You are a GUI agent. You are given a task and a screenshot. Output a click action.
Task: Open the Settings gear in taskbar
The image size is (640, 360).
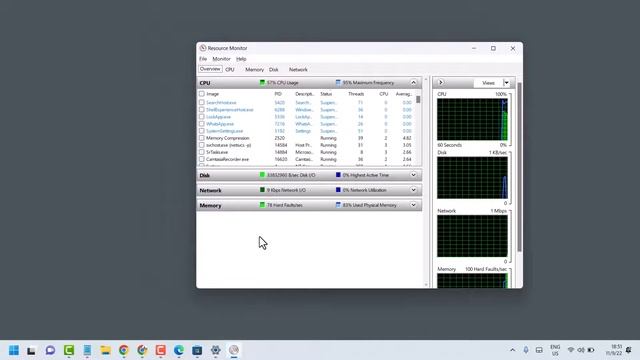tap(216, 350)
